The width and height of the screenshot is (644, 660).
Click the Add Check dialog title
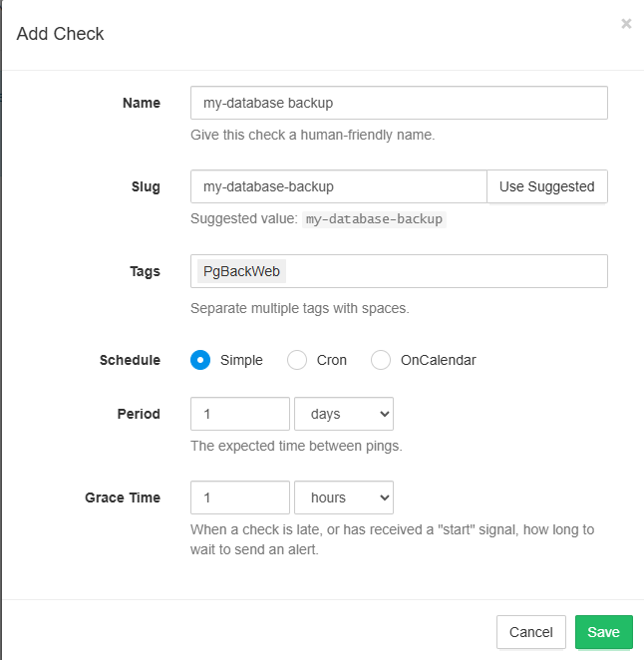[61, 34]
